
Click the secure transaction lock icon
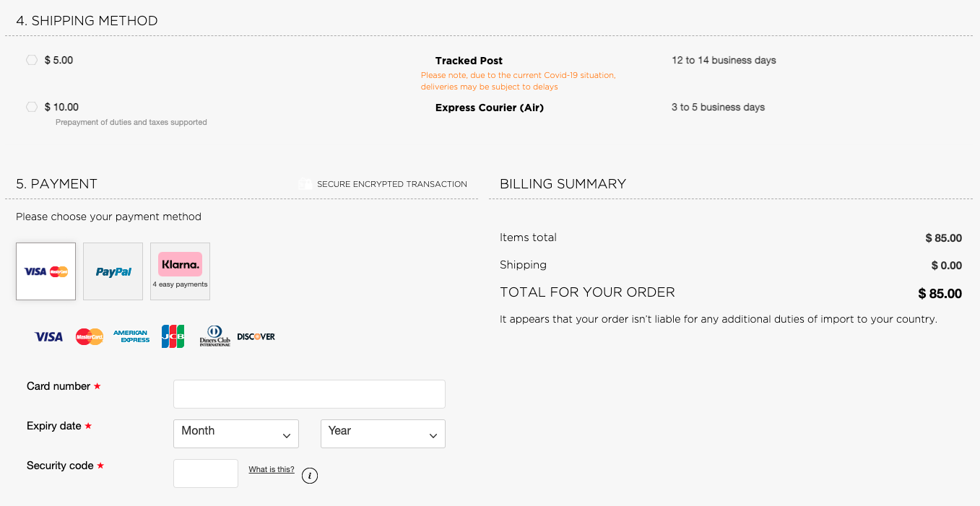(305, 184)
